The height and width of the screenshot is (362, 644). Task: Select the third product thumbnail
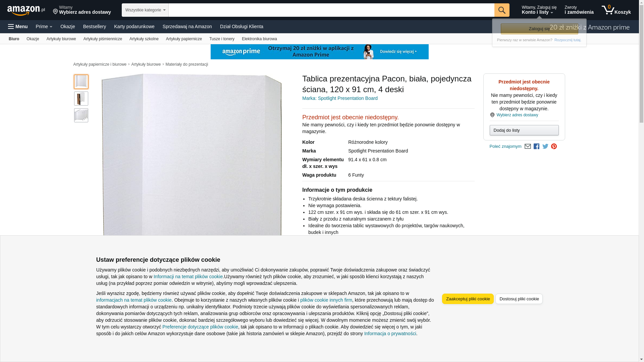(x=81, y=115)
